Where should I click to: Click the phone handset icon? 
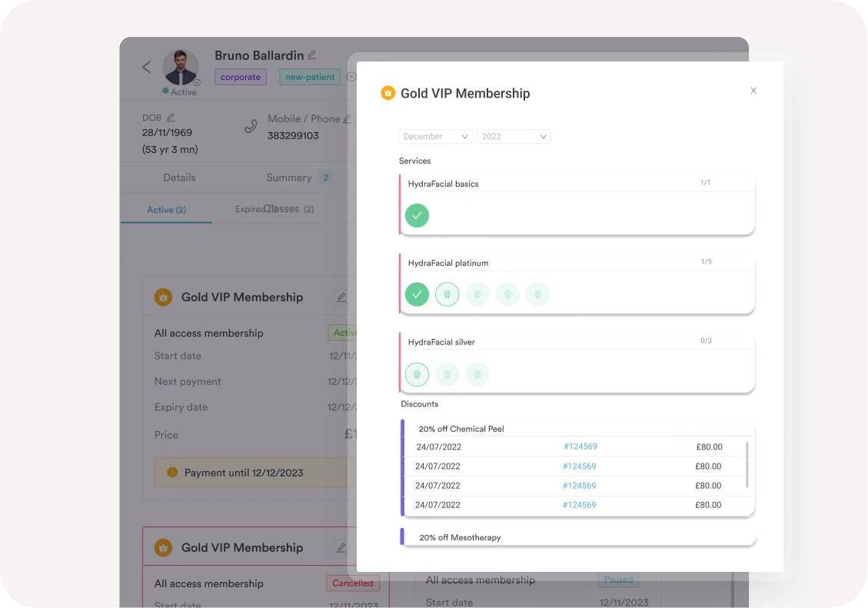(x=251, y=127)
